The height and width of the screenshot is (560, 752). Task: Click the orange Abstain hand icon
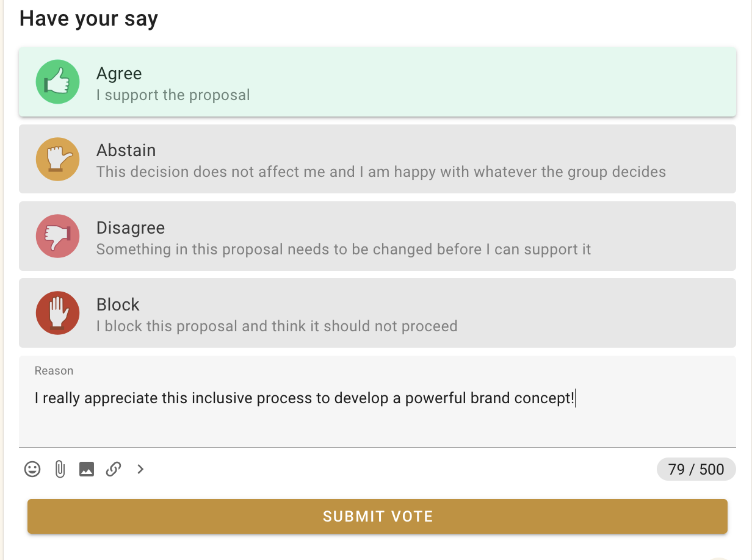(x=58, y=159)
